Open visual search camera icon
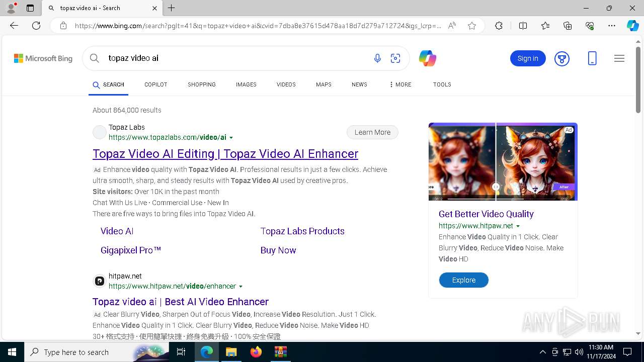This screenshot has height=362, width=644. pos(395,58)
